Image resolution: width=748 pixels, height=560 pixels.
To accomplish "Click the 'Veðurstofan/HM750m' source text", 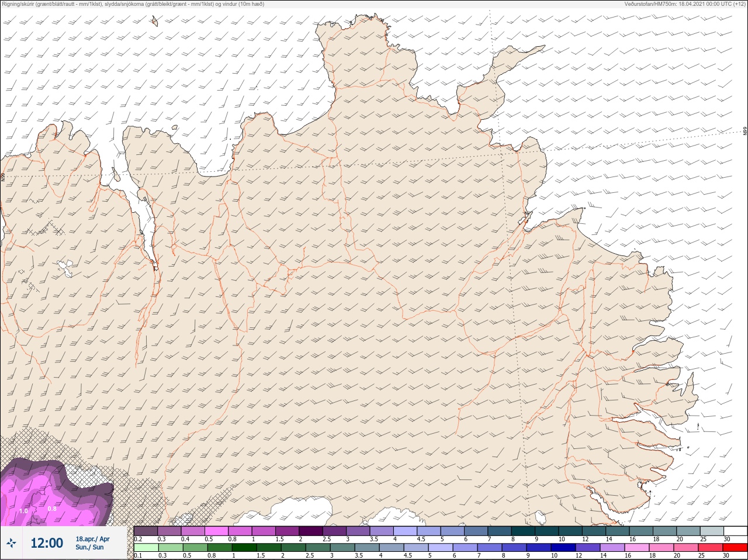I will tap(649, 4).
